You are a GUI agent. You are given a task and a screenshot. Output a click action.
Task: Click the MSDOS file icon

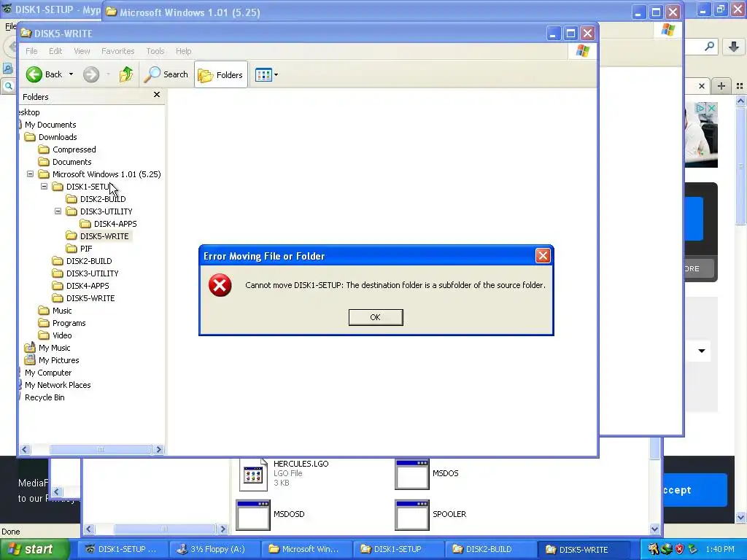(x=412, y=474)
